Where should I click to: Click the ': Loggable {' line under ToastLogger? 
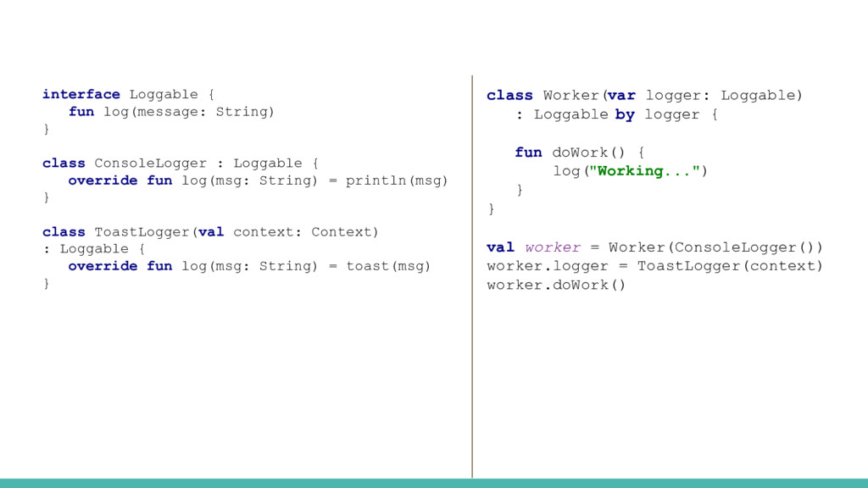point(93,249)
